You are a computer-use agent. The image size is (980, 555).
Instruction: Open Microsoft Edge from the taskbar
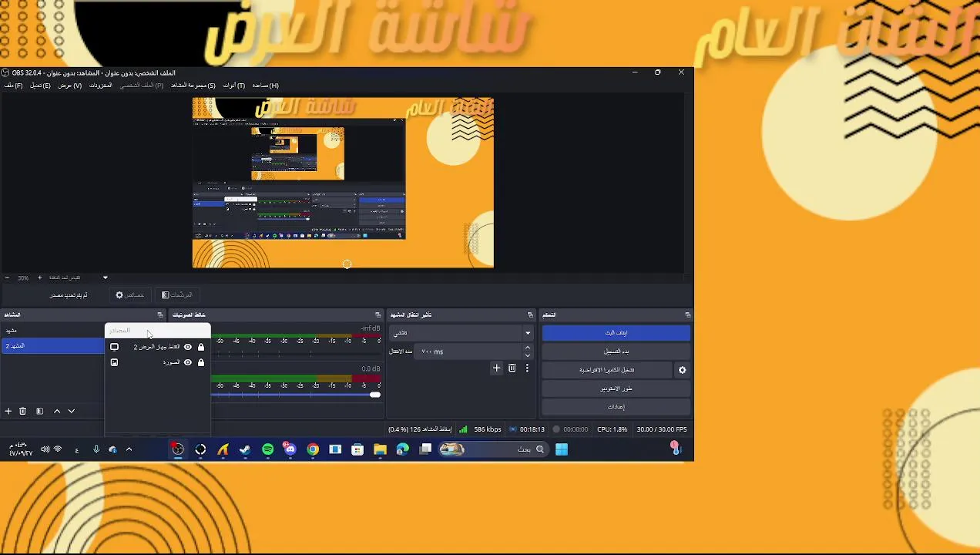coord(402,449)
